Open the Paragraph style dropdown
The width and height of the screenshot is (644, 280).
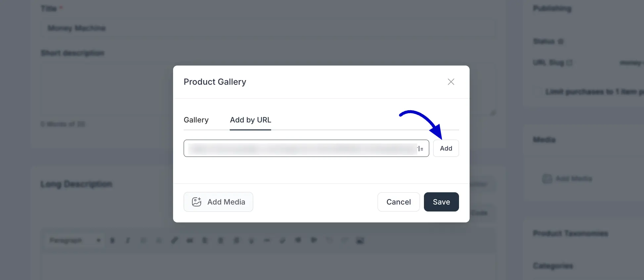(74, 240)
